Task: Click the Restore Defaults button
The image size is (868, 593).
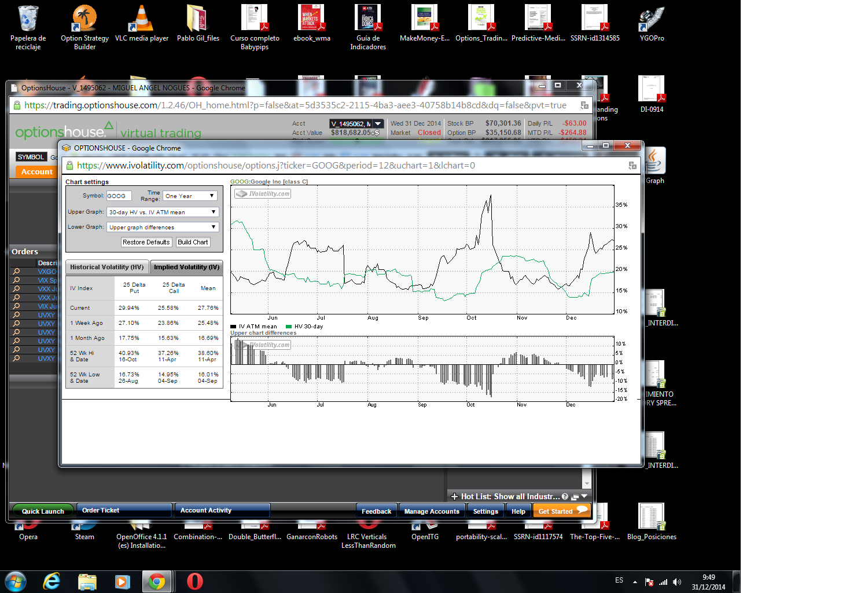Action: click(146, 242)
